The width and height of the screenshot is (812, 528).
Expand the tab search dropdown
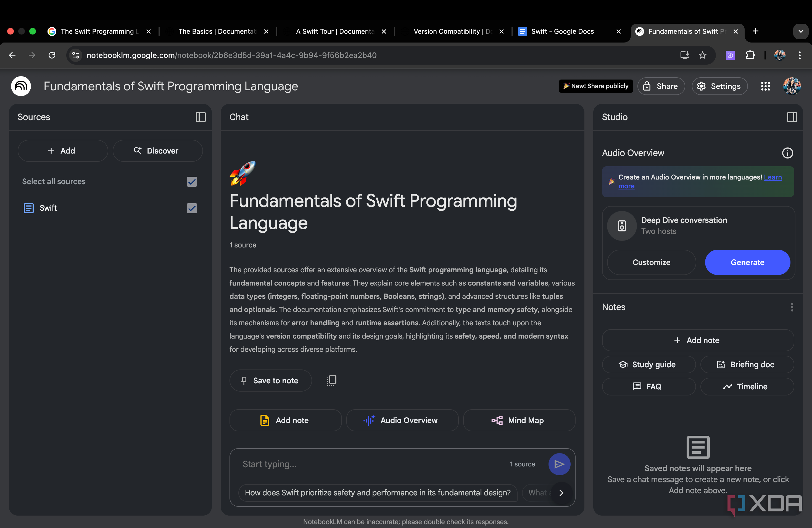pos(800,31)
